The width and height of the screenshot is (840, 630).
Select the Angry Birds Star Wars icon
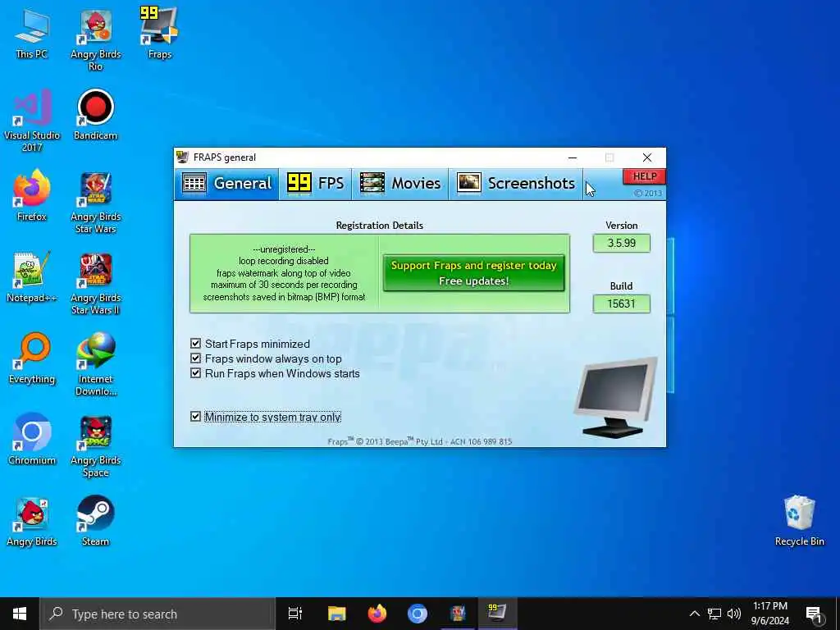95,202
